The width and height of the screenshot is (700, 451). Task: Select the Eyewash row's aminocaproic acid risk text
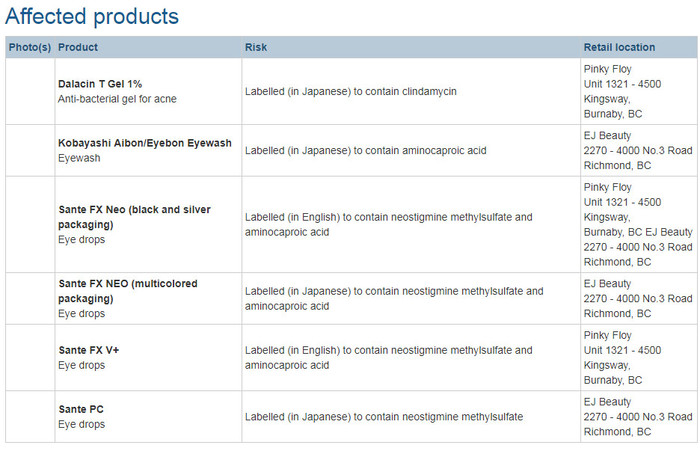tap(352, 150)
